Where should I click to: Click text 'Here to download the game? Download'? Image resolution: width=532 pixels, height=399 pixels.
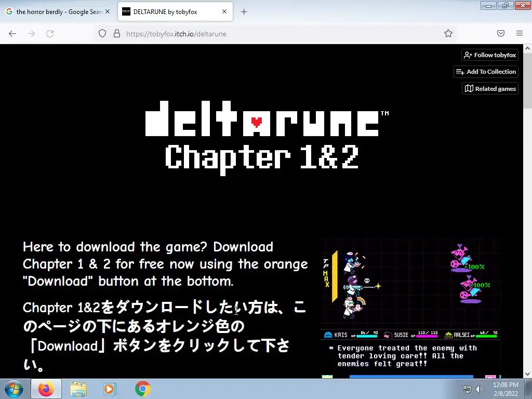pos(148,247)
